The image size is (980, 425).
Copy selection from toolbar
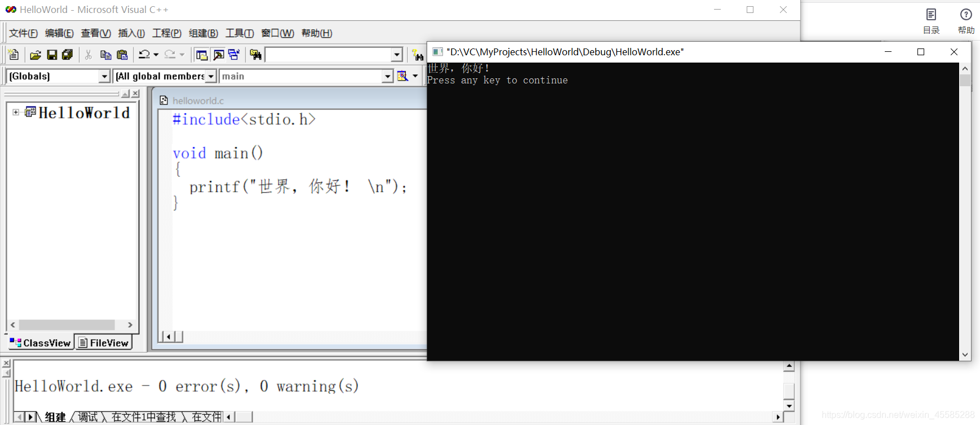(x=105, y=55)
